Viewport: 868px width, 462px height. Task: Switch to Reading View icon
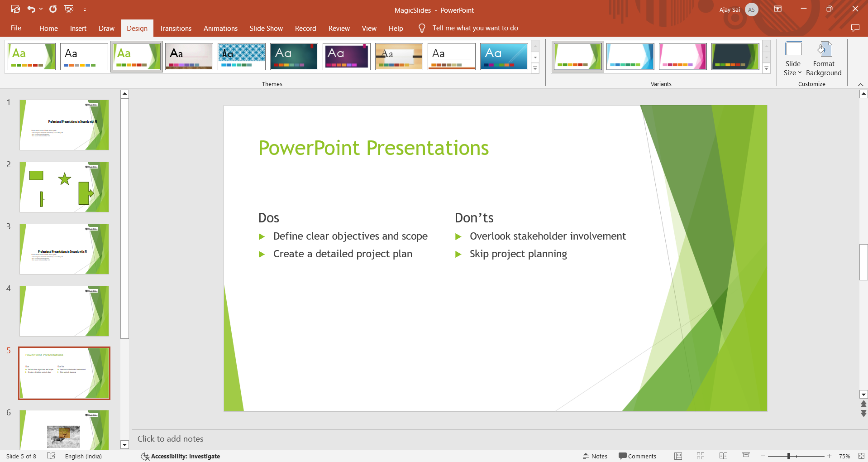pos(723,456)
